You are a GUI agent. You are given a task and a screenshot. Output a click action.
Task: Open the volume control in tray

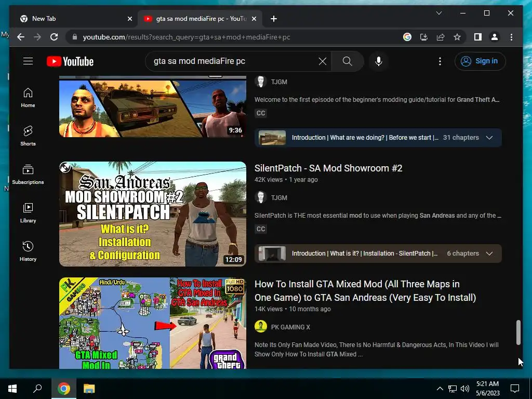click(x=465, y=389)
